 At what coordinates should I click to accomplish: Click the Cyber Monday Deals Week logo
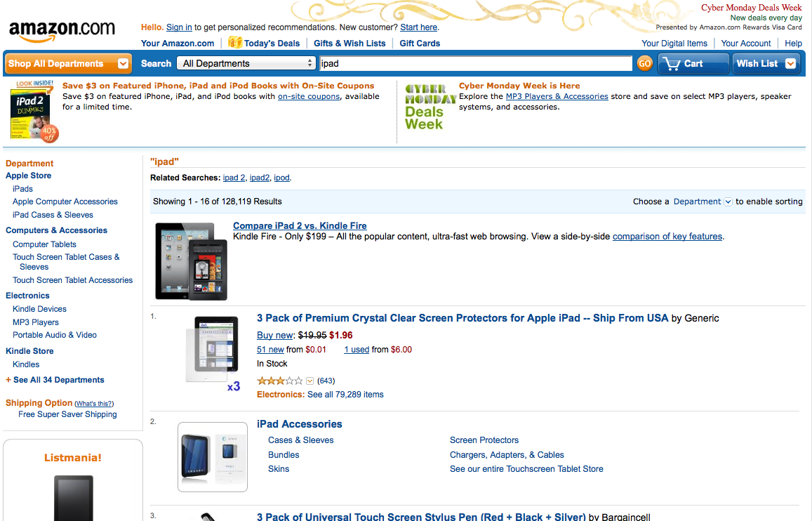click(x=430, y=107)
